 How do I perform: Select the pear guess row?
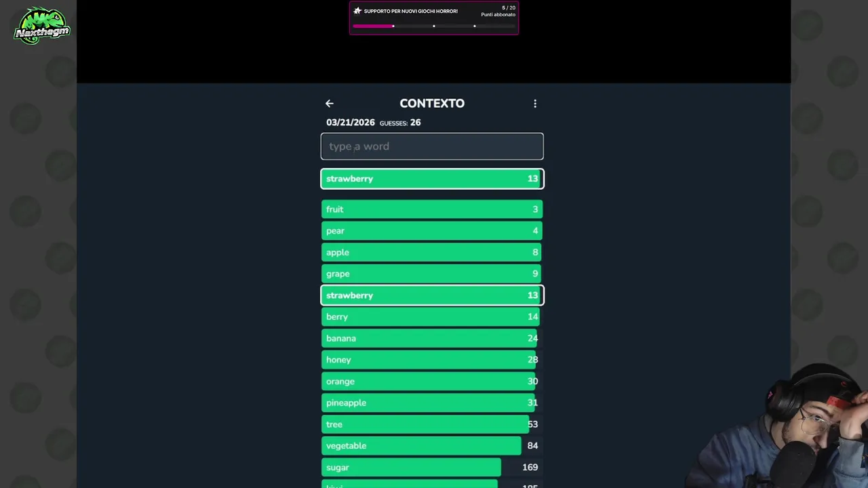click(432, 231)
